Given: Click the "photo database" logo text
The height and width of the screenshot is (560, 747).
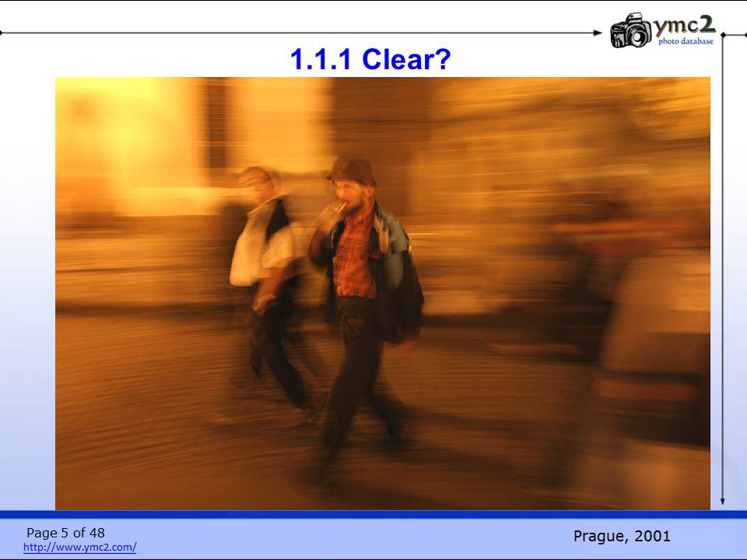Looking at the screenshot, I should point(686,41).
